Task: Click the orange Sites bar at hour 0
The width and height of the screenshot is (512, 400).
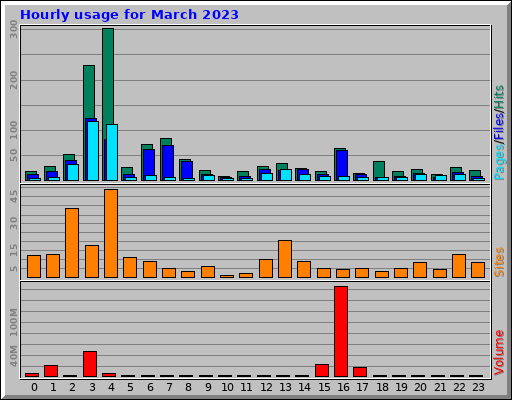Action: pos(34,266)
